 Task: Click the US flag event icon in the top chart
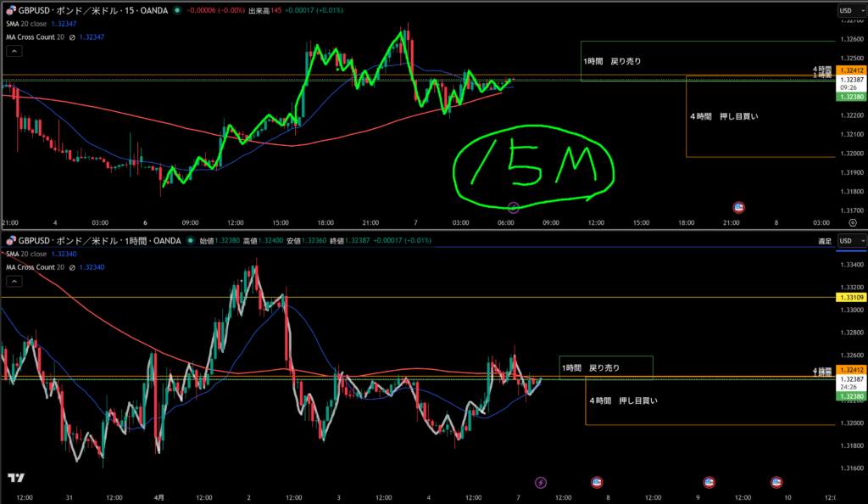point(738,207)
